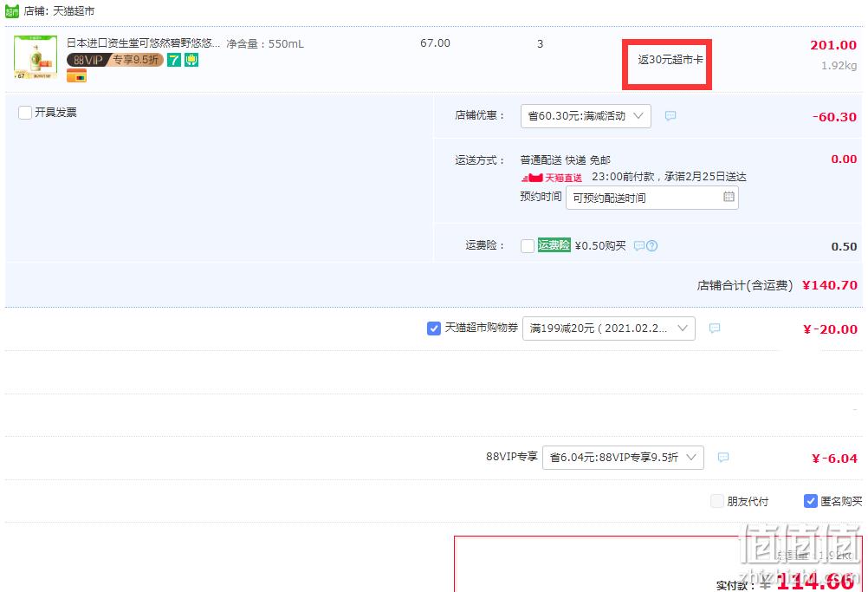
Task: Click the 预约时间 label
Action: 541,197
